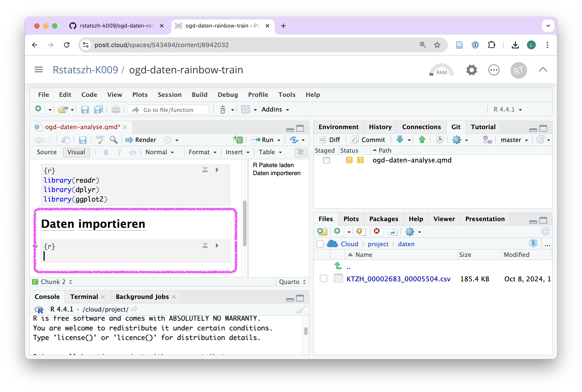Open the R 4.4.1 version dropdown
This screenshot has width=582, height=392.
tap(508, 110)
